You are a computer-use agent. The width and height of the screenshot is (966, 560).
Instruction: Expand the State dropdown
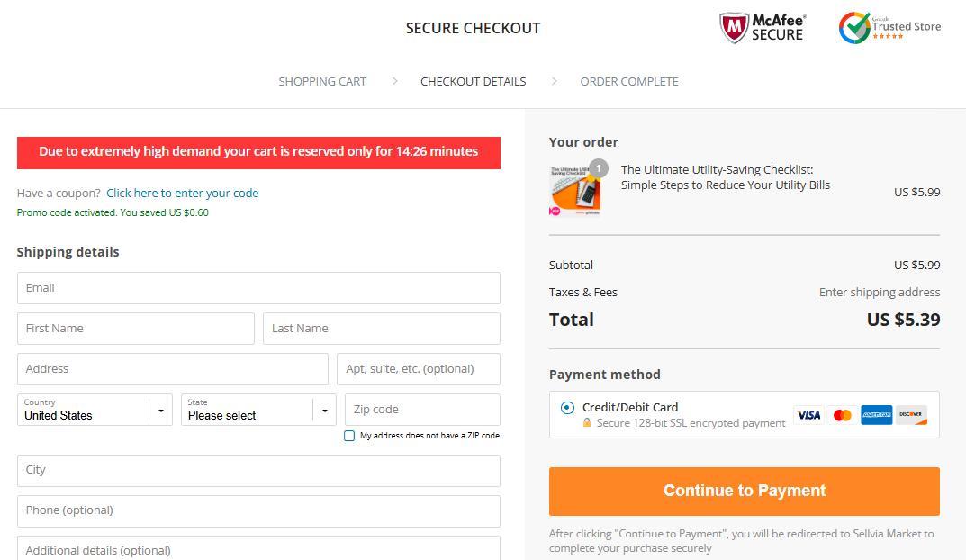258,410
